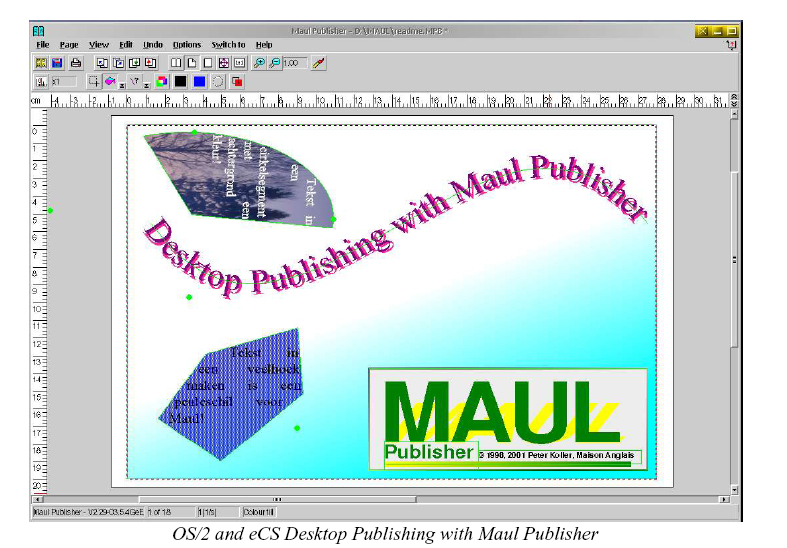The width and height of the screenshot is (787, 548).
Task: Click the black colour swatch
Action: coord(180,81)
